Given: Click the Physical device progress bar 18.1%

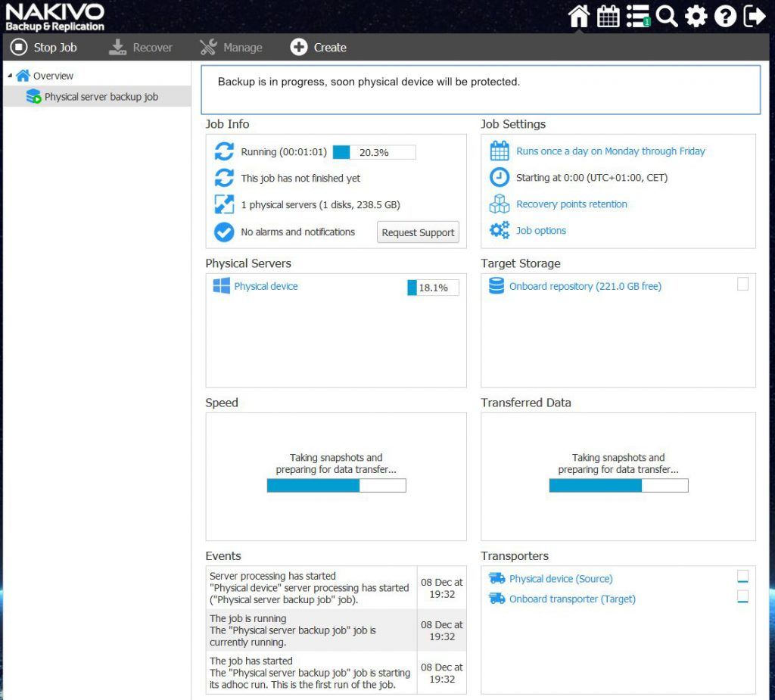Looking at the screenshot, I should click(433, 288).
